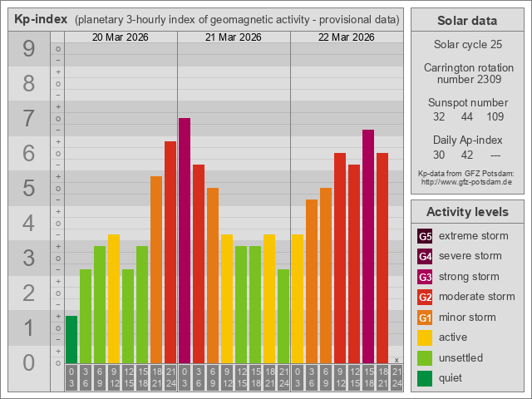This screenshot has width=532, height=399.
Task: Click the G4 severe storm legend icon
Action: pyautogui.click(x=425, y=256)
